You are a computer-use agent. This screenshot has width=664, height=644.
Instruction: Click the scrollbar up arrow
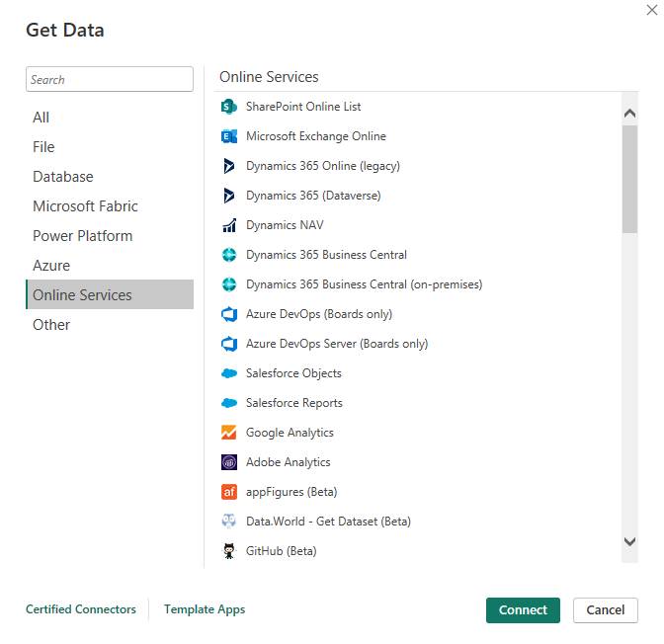(629, 113)
